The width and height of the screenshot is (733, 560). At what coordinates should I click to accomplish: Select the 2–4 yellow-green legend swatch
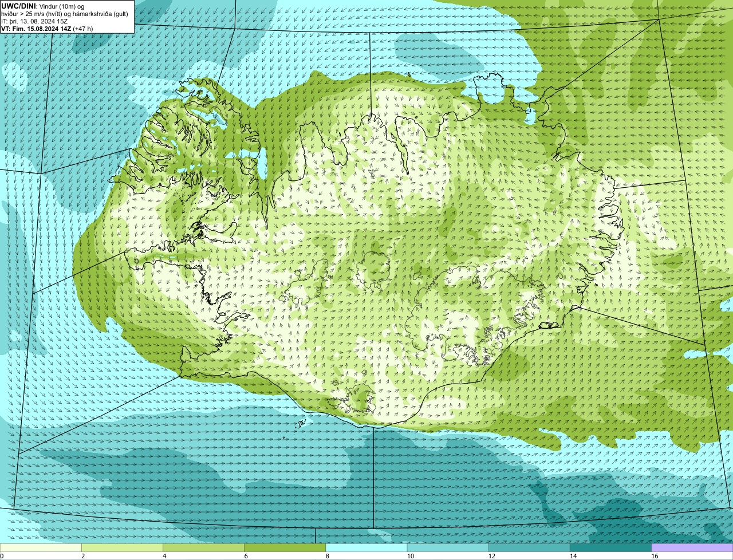click(122, 547)
